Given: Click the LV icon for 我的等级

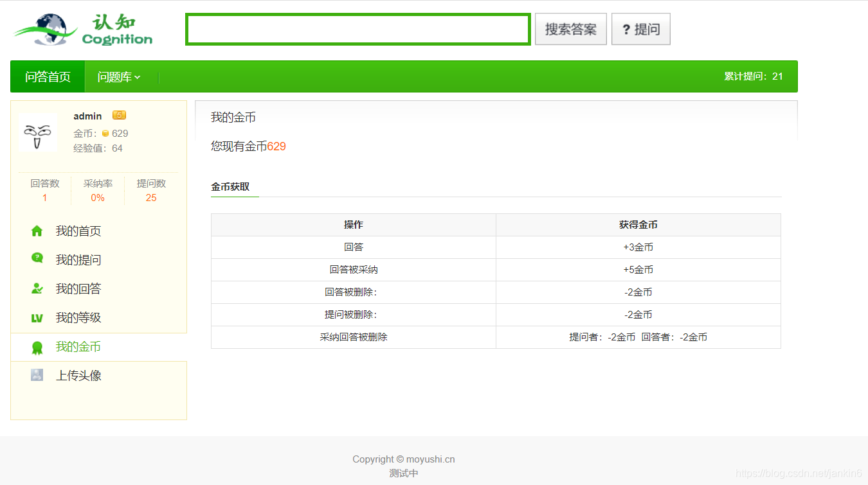Looking at the screenshot, I should 37,317.
